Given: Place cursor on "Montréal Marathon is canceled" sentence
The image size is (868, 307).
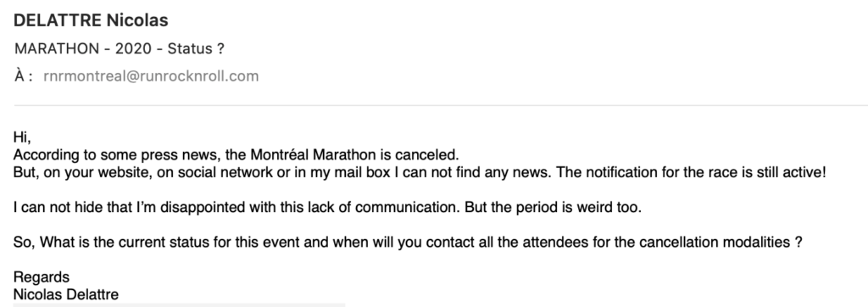Looking at the screenshot, I should tap(354, 154).
